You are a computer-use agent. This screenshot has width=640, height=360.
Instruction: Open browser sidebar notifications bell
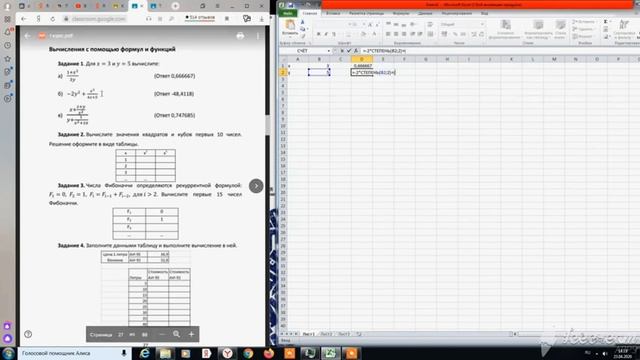pos(8,32)
